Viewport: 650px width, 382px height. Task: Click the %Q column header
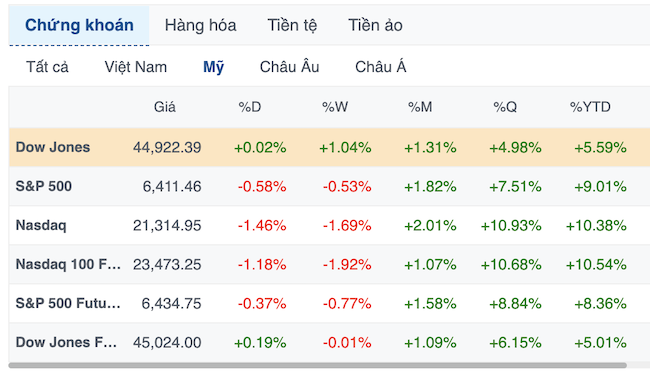pyautogui.click(x=505, y=107)
